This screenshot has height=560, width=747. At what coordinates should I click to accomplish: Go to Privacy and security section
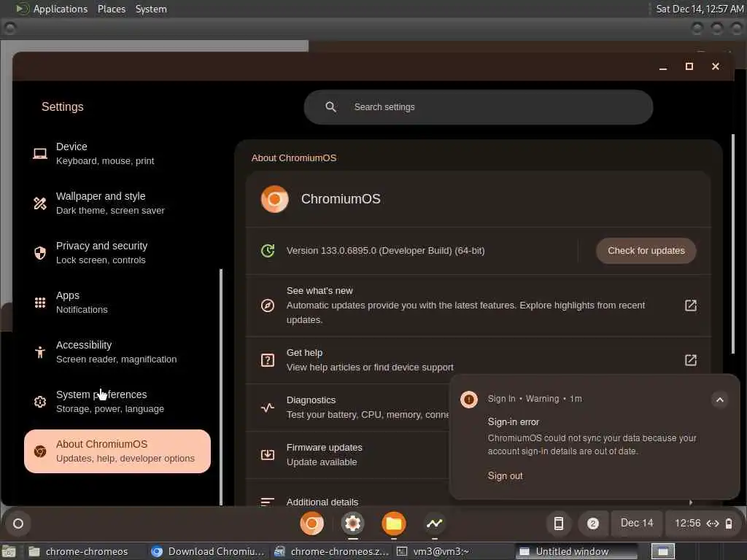[117, 252]
